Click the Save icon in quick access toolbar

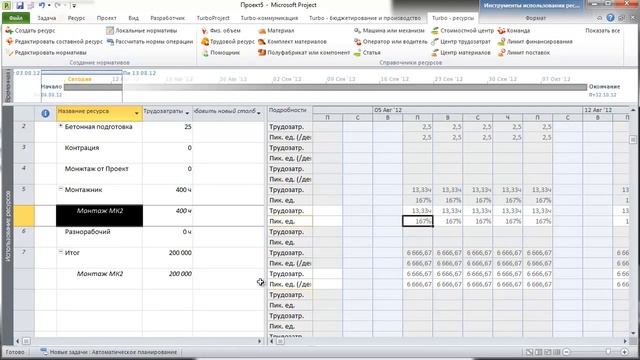20,6
